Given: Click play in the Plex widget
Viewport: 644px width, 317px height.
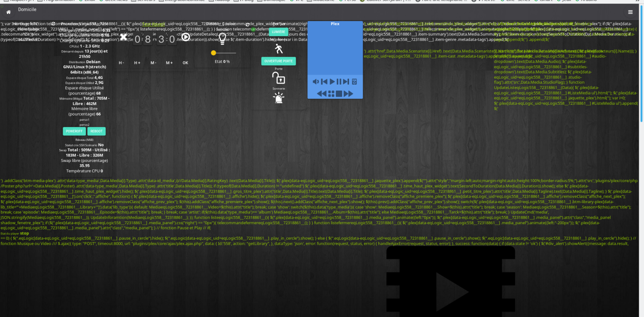Looking at the screenshot, I should [x=332, y=82].
